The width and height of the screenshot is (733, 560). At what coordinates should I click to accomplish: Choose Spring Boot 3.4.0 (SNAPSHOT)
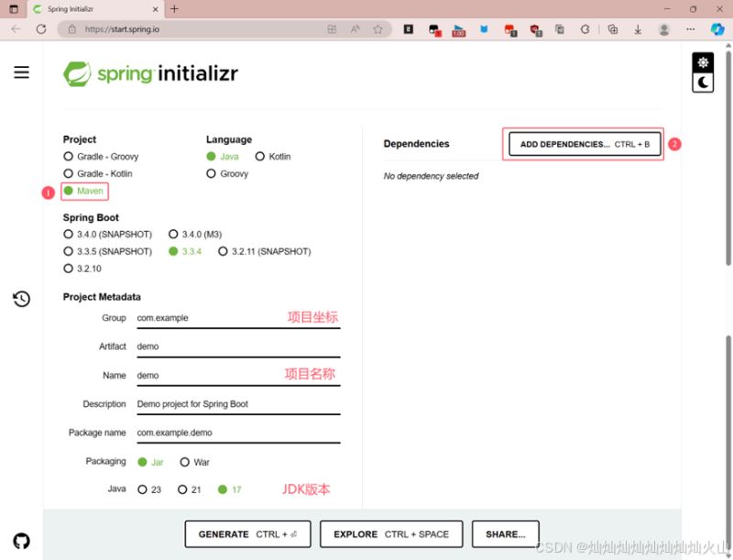tap(107, 235)
